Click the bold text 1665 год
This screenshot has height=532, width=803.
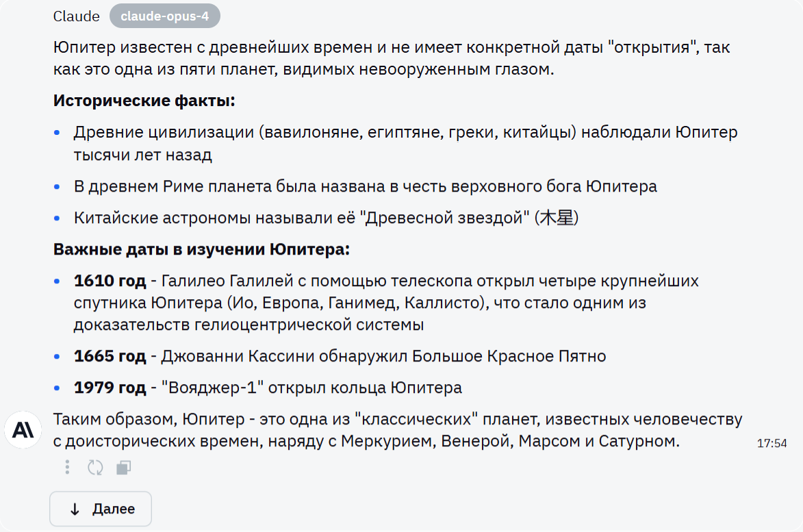pos(110,356)
